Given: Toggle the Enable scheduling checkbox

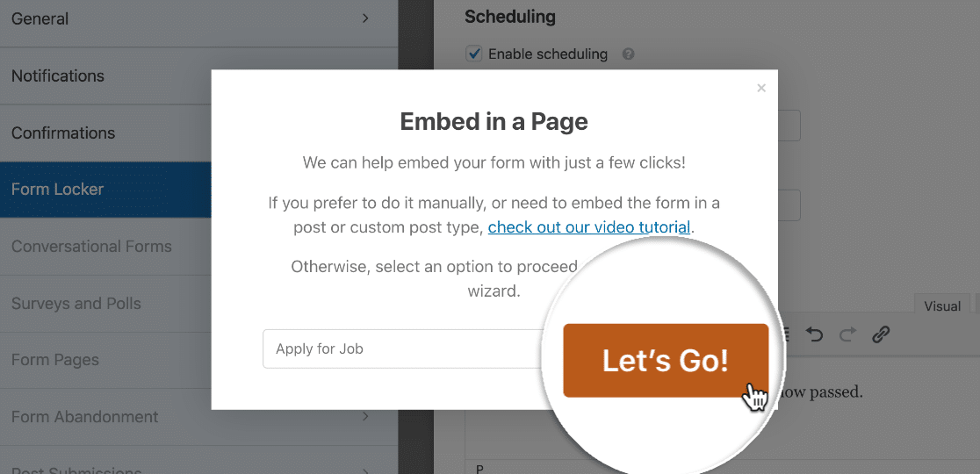Looking at the screenshot, I should (x=473, y=54).
